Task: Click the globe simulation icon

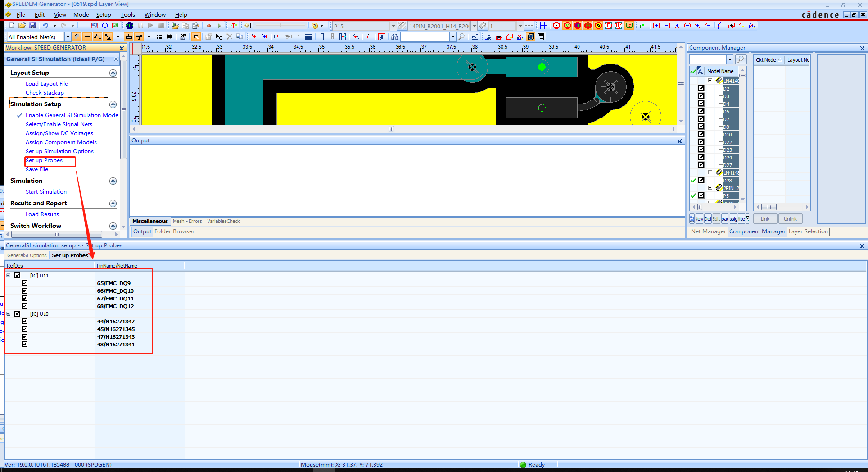Action: 130,26
